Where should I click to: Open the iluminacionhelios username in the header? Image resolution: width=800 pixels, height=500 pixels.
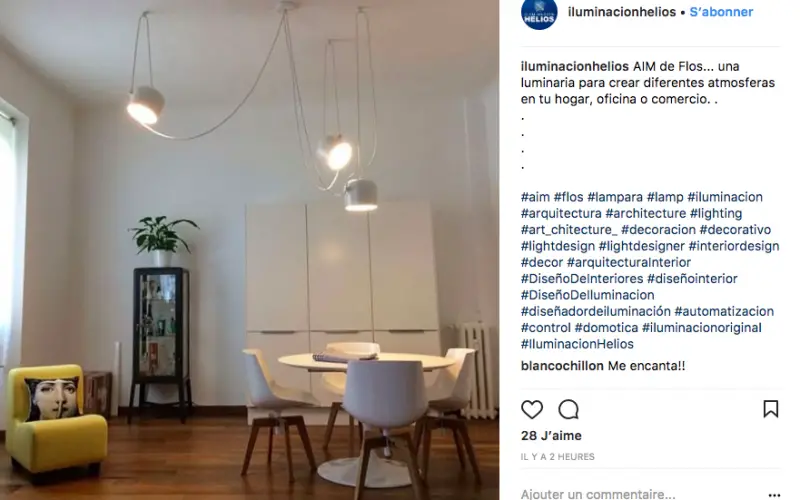(621, 12)
